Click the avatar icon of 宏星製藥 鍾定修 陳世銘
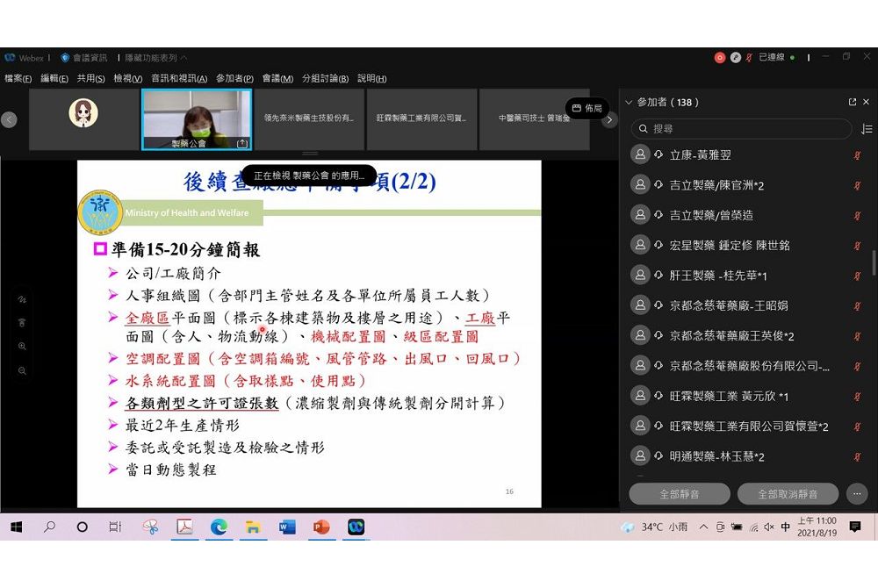 pyautogui.click(x=640, y=245)
